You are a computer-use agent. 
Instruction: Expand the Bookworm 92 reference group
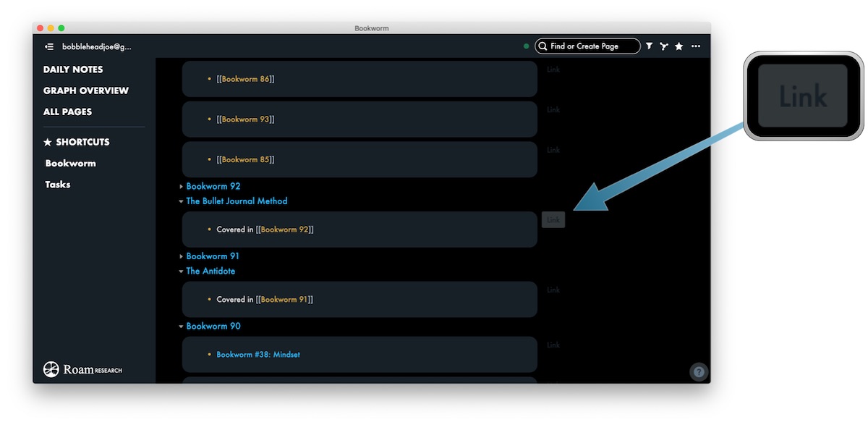tap(182, 187)
